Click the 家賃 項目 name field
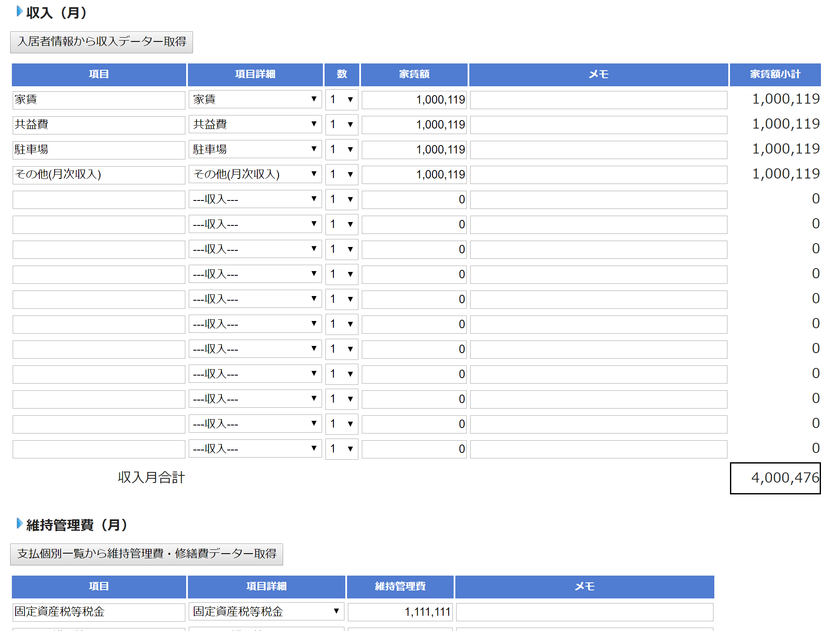Viewport: 840px width, 631px height. (x=99, y=100)
